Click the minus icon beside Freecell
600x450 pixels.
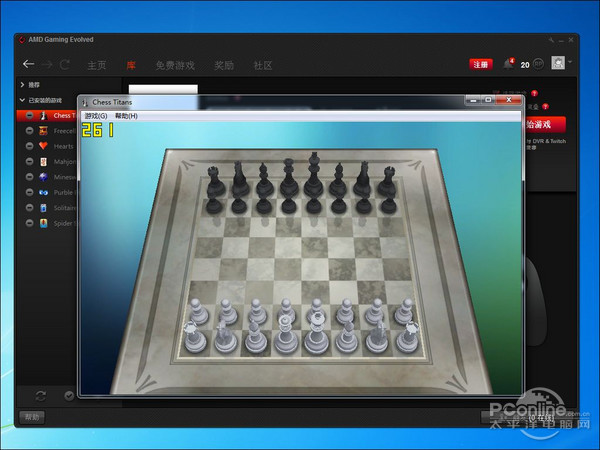[29, 131]
